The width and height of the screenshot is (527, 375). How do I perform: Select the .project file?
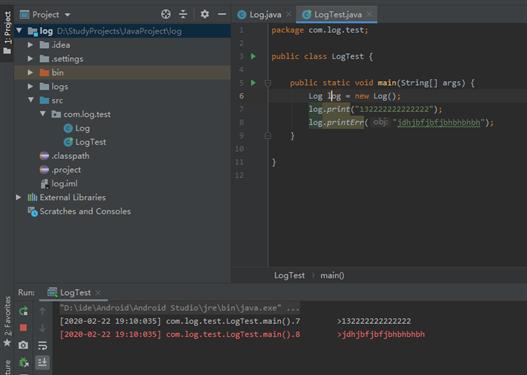pos(60,170)
